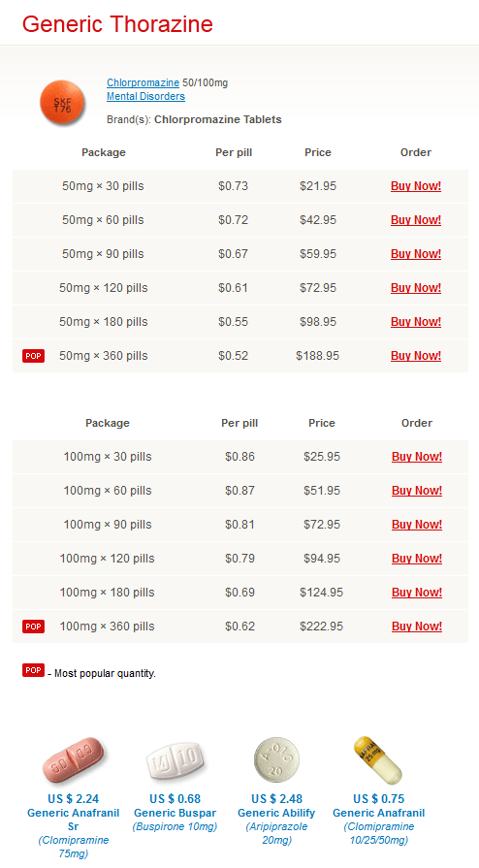Buy 100mg × 360 pills package
The height and width of the screenshot is (868, 479).
[417, 627]
